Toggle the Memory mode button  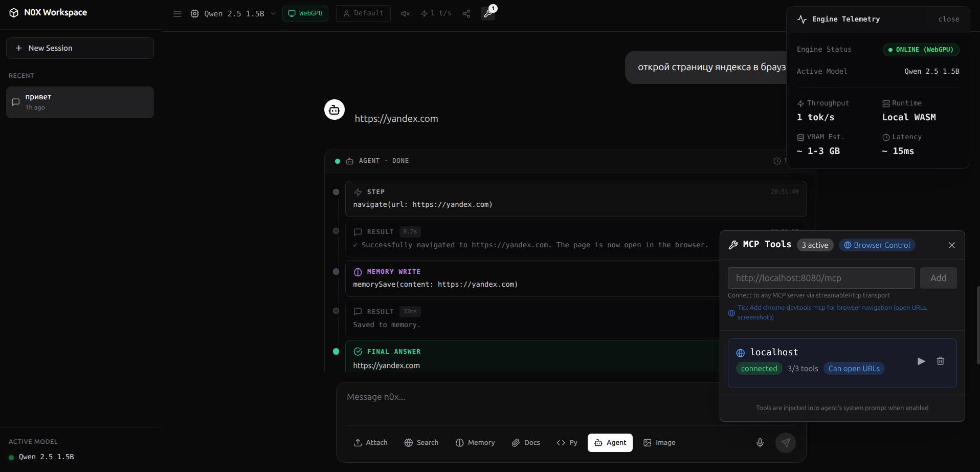click(x=475, y=443)
